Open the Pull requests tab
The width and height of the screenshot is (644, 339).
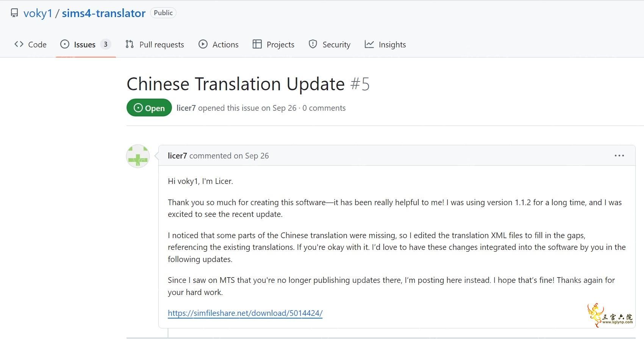(155, 44)
